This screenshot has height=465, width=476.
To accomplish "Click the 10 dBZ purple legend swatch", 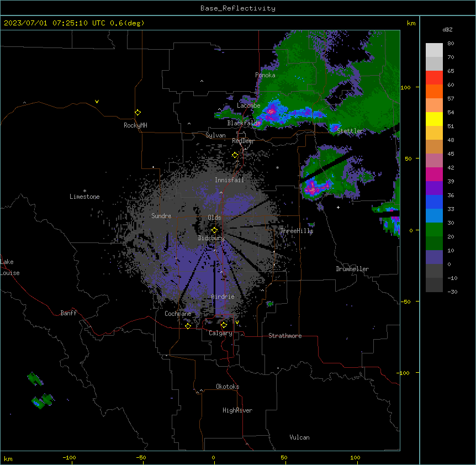I will click(x=434, y=257).
